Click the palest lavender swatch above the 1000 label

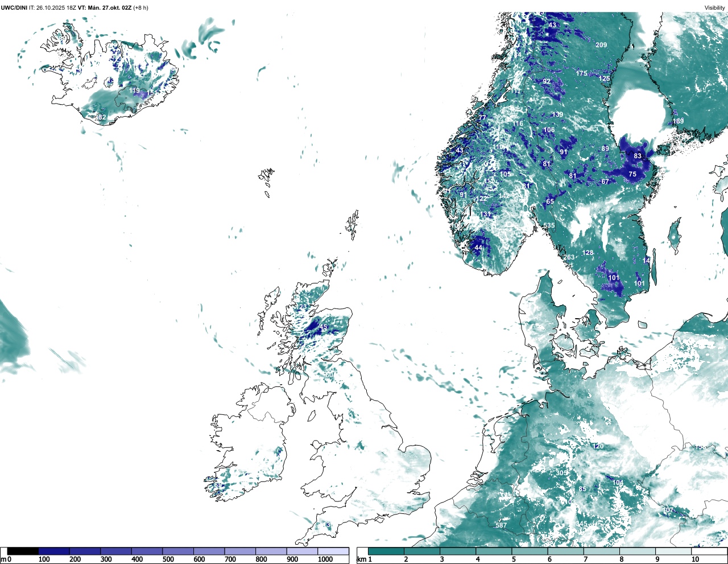coord(333,551)
